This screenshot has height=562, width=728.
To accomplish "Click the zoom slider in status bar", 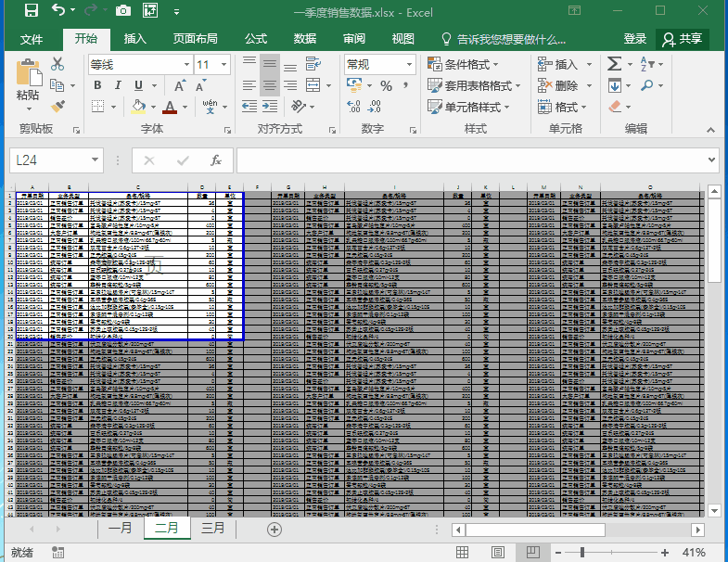I will coord(581,553).
